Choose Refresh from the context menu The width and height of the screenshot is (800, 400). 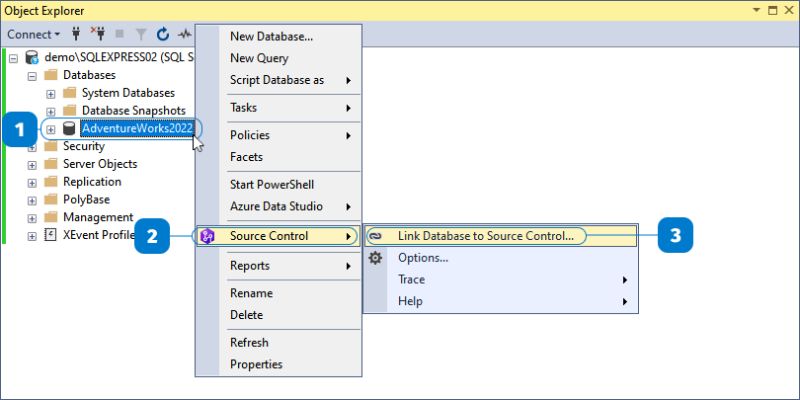click(x=279, y=343)
